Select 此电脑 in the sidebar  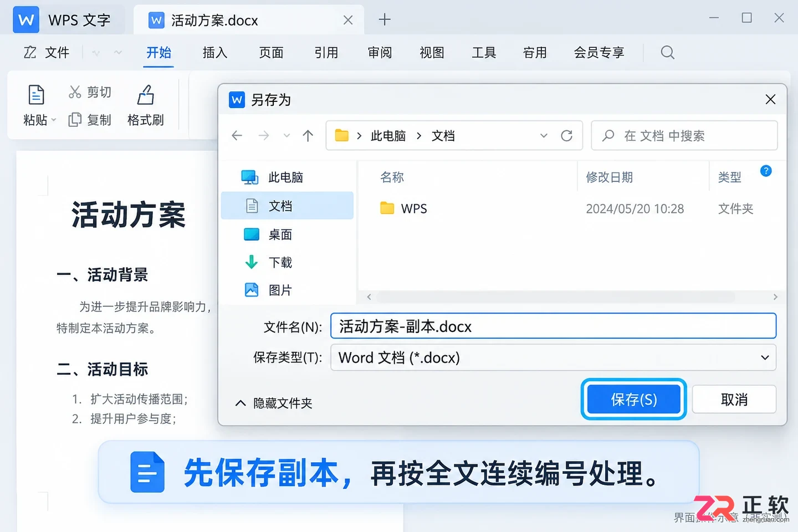click(x=287, y=177)
